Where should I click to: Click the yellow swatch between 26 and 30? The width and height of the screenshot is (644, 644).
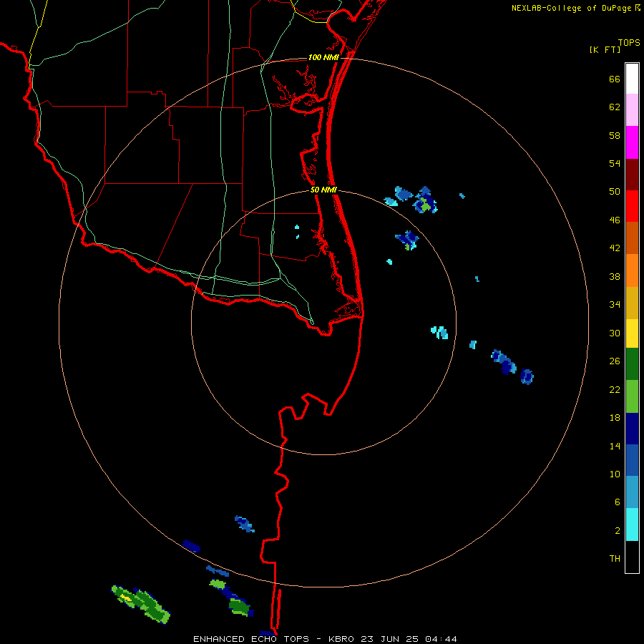[632, 333]
